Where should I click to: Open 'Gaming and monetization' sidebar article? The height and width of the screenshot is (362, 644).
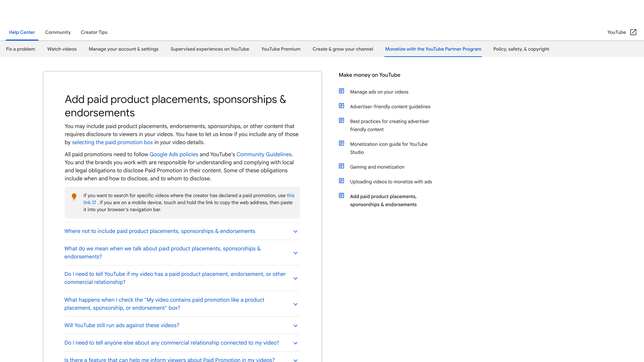tap(377, 167)
